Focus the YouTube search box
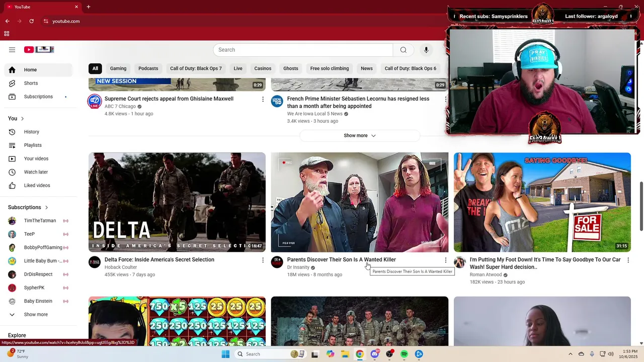 (303, 50)
